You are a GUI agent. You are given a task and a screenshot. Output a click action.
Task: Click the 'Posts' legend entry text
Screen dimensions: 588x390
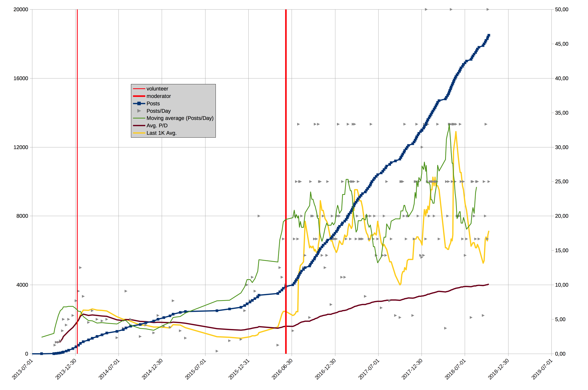click(x=153, y=103)
